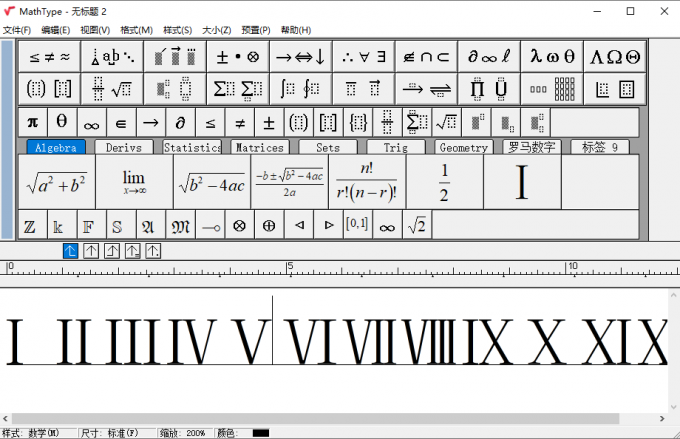This screenshot has width=680, height=439.
Task: Open miscellaneous symbols palette (∂ ∞ ℓ)
Action: (489, 56)
